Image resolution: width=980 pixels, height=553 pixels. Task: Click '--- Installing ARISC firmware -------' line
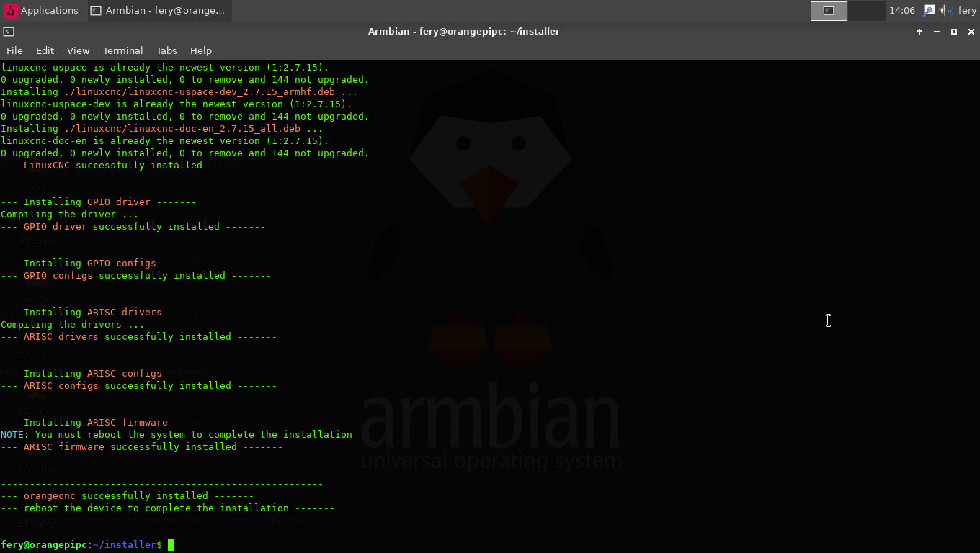[107, 423]
